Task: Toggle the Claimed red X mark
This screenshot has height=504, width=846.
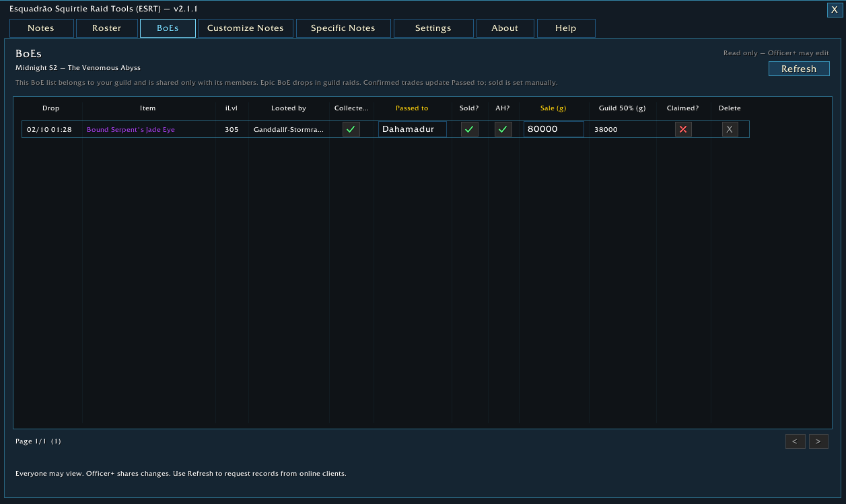Action: tap(683, 129)
